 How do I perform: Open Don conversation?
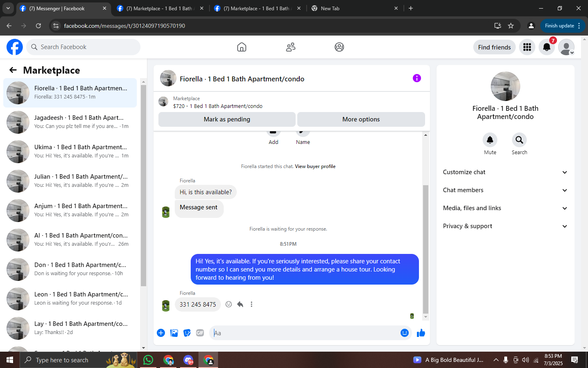[x=70, y=269]
